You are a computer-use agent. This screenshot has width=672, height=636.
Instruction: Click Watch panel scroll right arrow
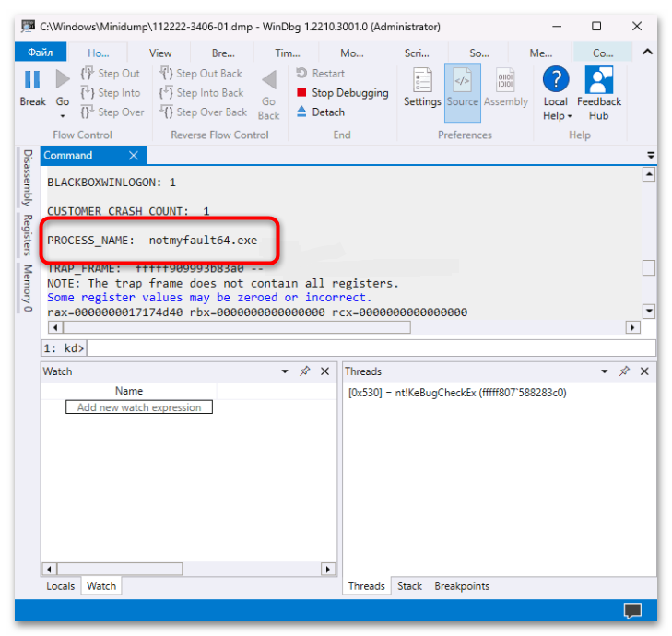tap(328, 569)
